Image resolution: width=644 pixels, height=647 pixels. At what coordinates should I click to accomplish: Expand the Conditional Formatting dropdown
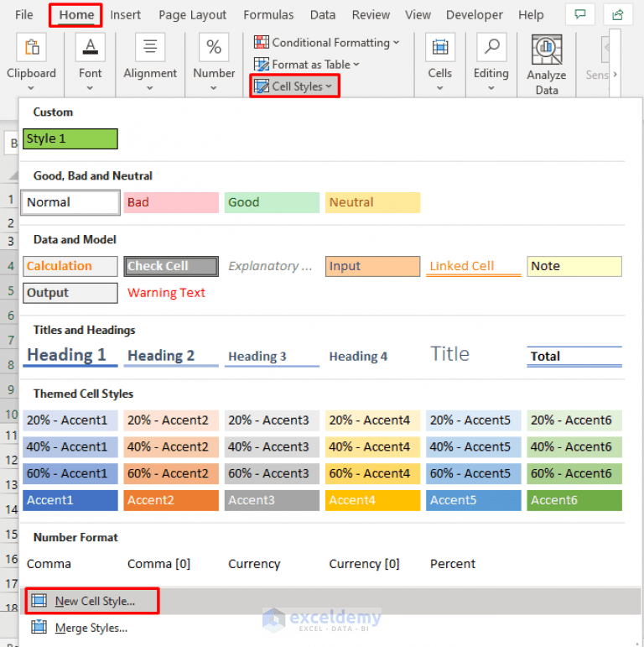pyautogui.click(x=397, y=43)
